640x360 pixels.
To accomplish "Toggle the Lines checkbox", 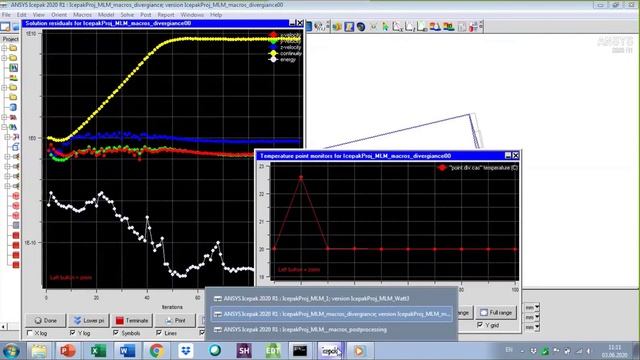I will pos(159,333).
